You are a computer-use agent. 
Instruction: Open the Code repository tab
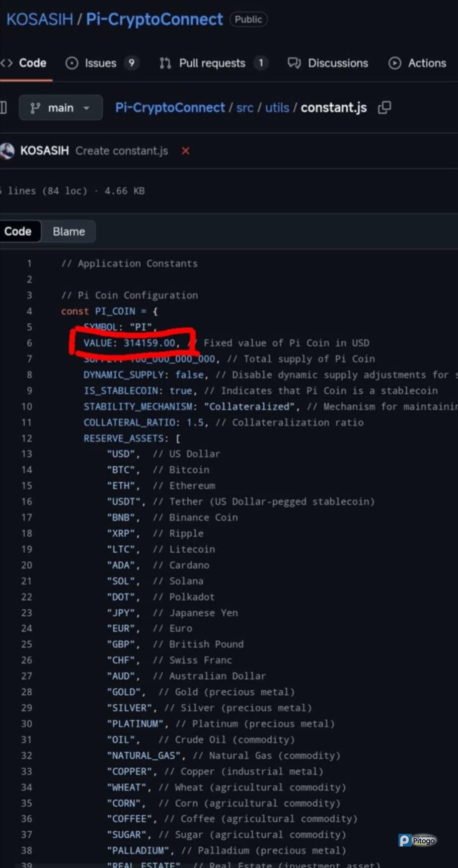25,63
